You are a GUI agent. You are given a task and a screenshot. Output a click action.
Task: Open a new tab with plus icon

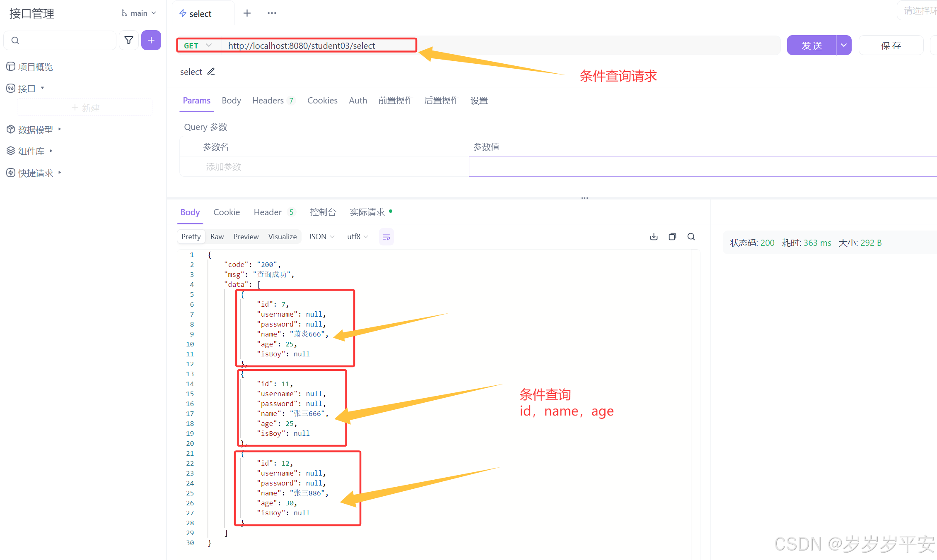[x=247, y=13]
